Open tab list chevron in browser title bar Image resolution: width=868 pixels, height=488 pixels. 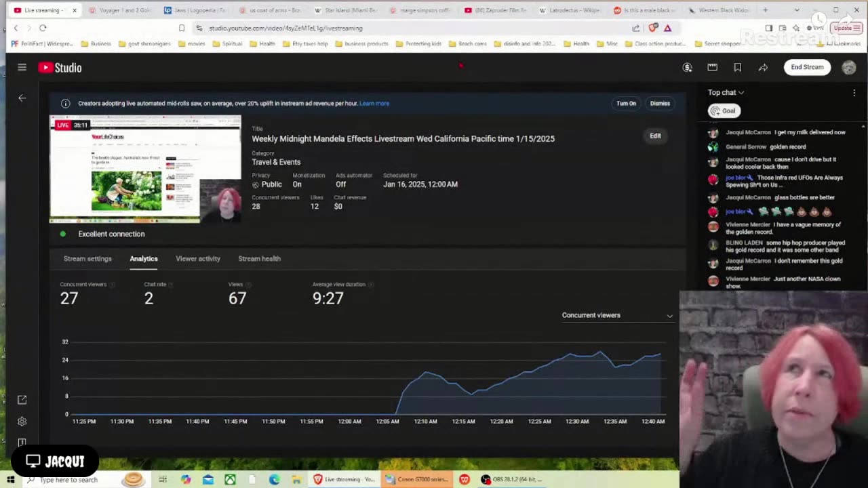click(x=797, y=10)
